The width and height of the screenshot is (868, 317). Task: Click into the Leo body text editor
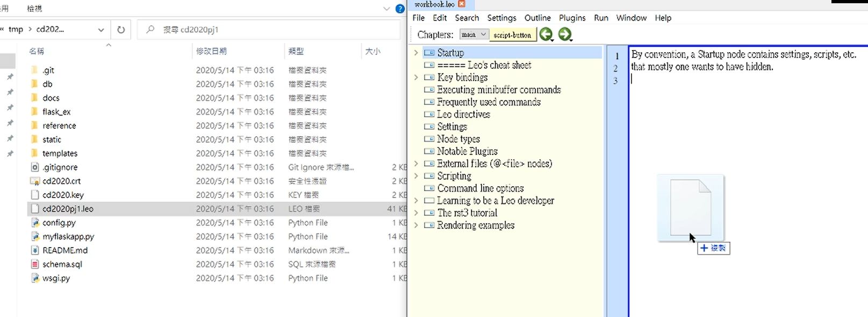pyautogui.click(x=748, y=181)
